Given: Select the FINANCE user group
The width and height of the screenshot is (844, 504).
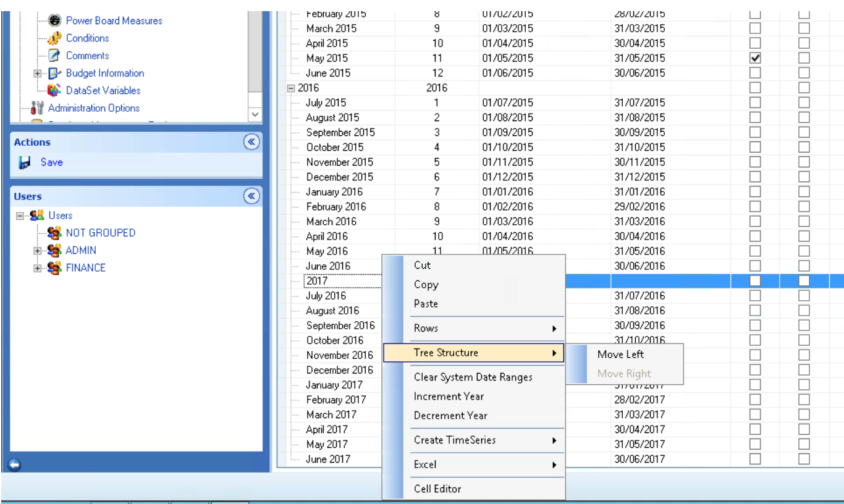Looking at the screenshot, I should (x=85, y=268).
